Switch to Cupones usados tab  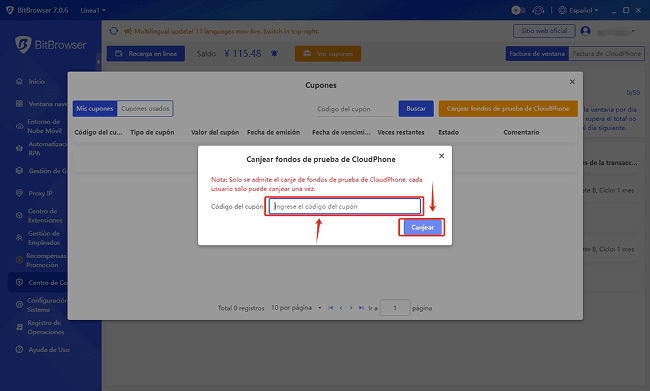click(x=145, y=109)
